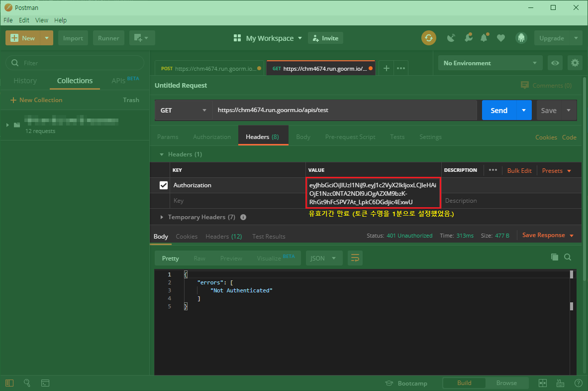Open the request Params tab
This screenshot has width=588, height=391.
[x=168, y=136]
